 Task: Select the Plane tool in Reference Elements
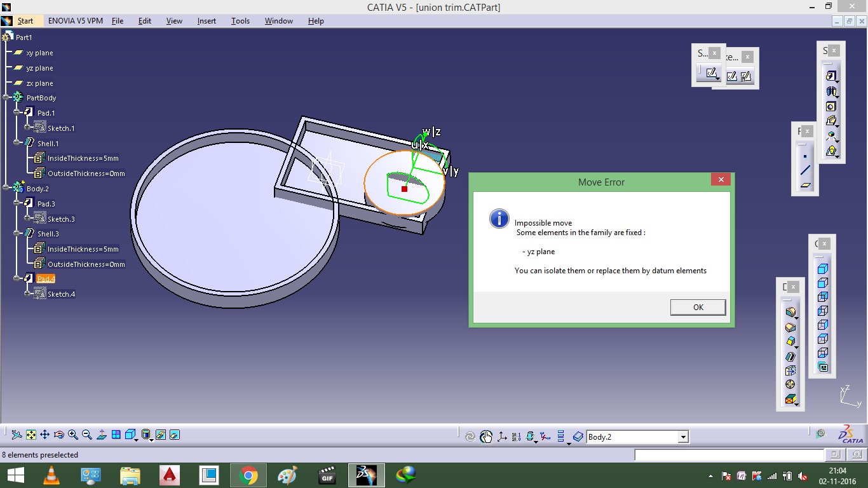(805, 185)
